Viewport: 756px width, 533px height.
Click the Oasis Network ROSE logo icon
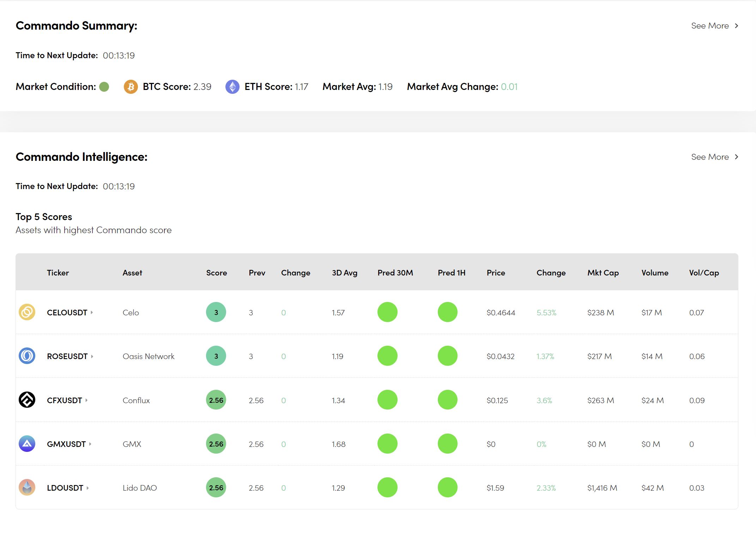point(27,356)
